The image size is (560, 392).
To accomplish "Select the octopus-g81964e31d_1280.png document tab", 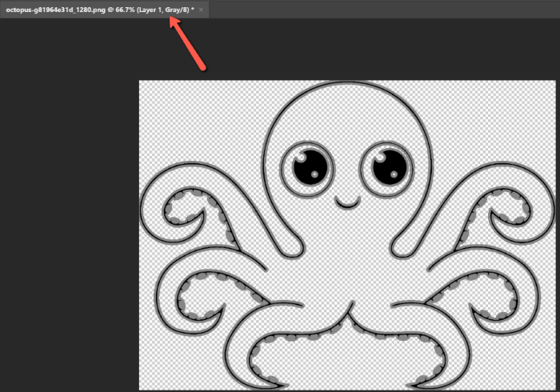I will [96, 9].
